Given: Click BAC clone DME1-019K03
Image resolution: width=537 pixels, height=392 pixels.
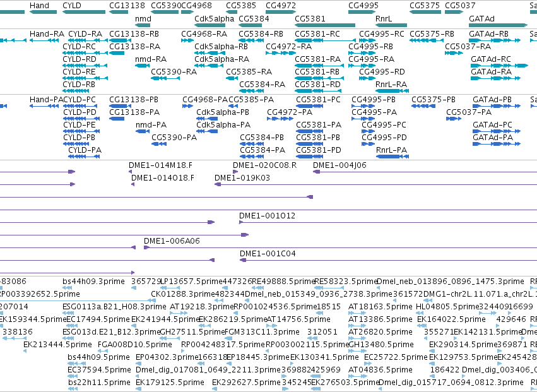Looking at the screenshot, I should (375, 184).
